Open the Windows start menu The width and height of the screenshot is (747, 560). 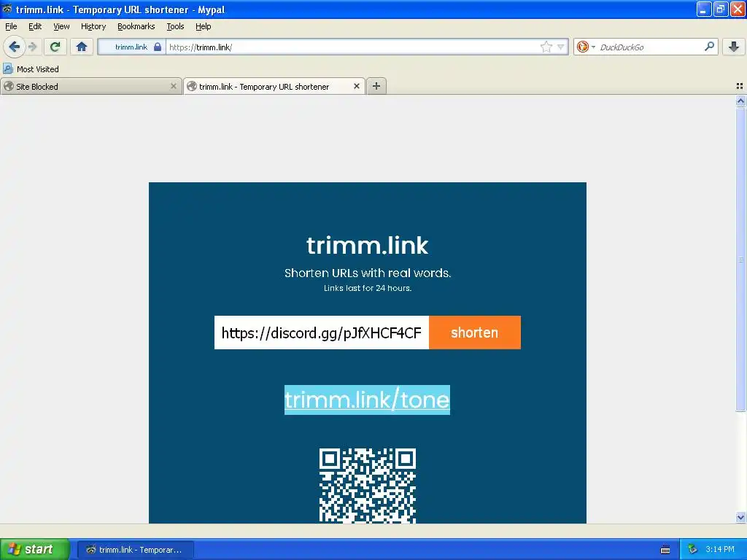[x=35, y=549]
